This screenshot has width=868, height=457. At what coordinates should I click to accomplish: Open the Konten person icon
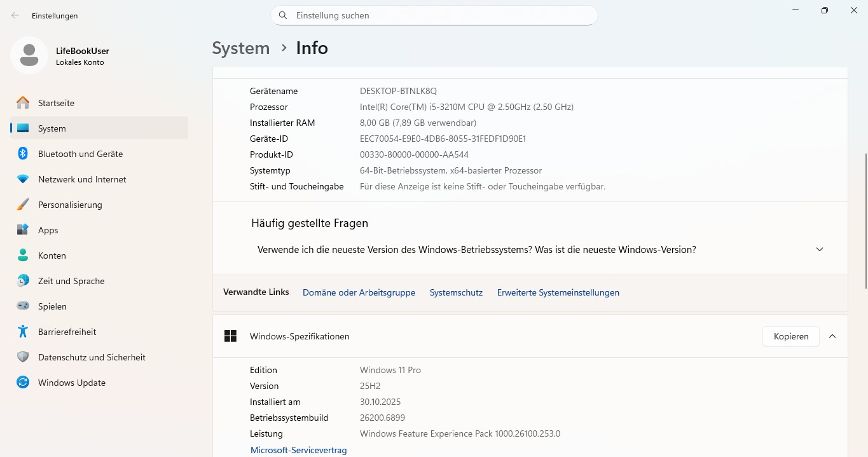point(23,256)
